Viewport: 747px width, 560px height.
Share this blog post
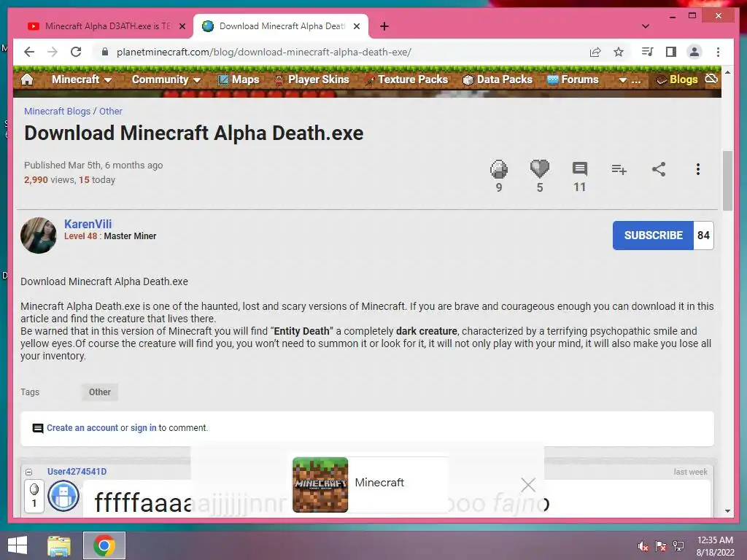tap(659, 169)
